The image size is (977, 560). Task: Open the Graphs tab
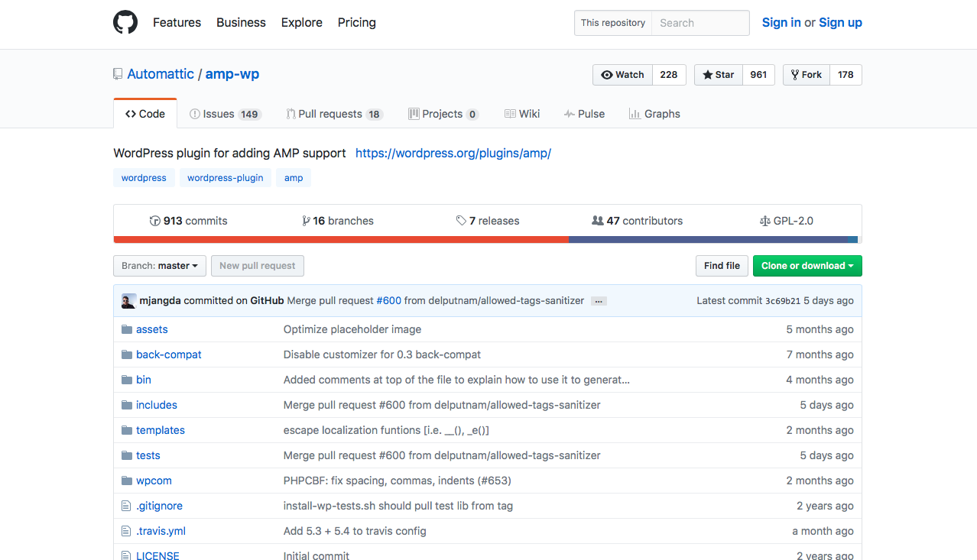(654, 114)
